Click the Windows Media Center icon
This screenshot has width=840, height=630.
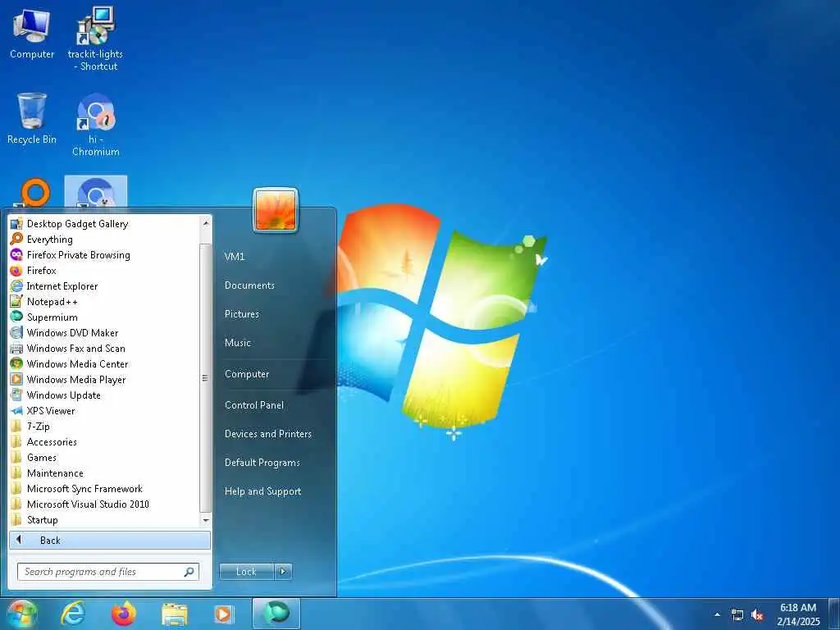[16, 363]
